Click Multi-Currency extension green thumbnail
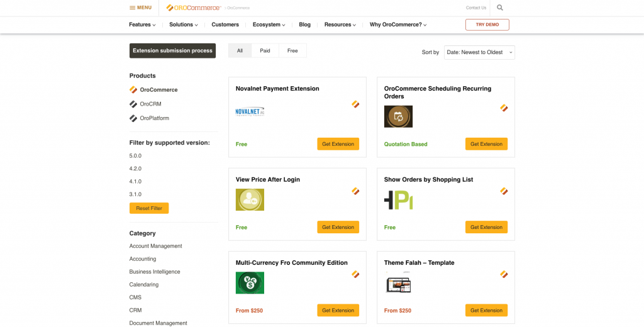Screen dimensions: 644x327 pos(250,282)
